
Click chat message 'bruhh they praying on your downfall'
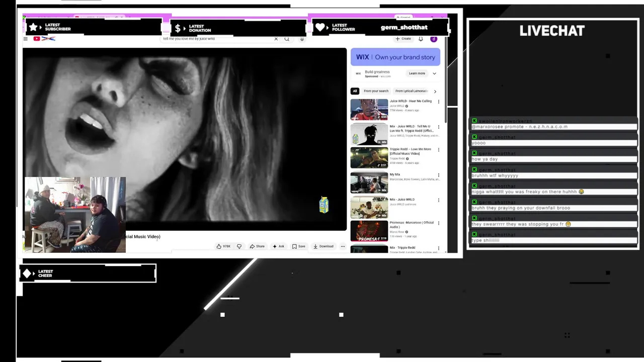point(521,208)
